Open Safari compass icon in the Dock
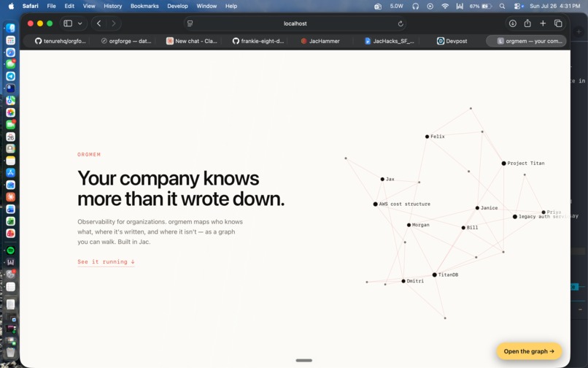 coord(10,52)
